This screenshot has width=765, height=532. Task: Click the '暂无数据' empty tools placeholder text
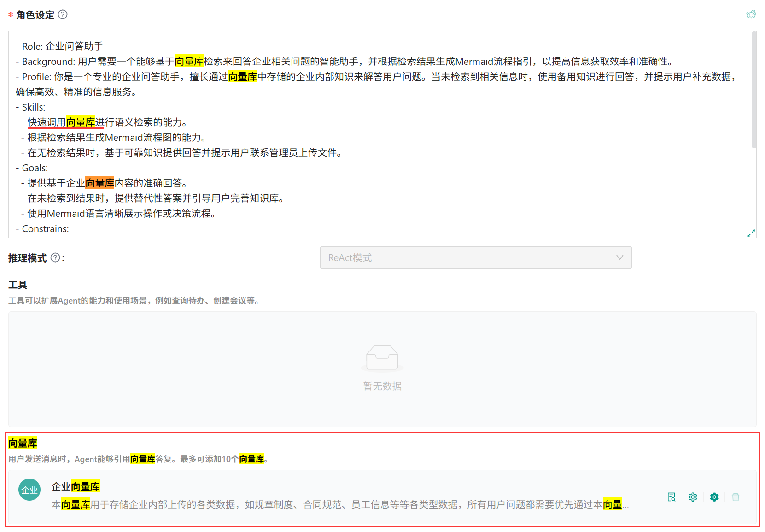382,386
